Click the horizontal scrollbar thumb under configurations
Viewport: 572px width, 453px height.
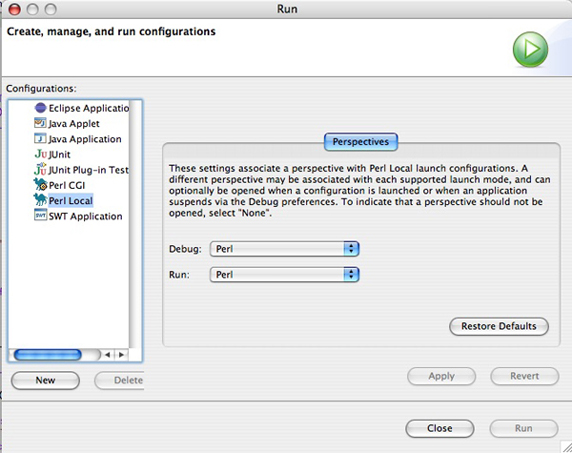[47, 355]
